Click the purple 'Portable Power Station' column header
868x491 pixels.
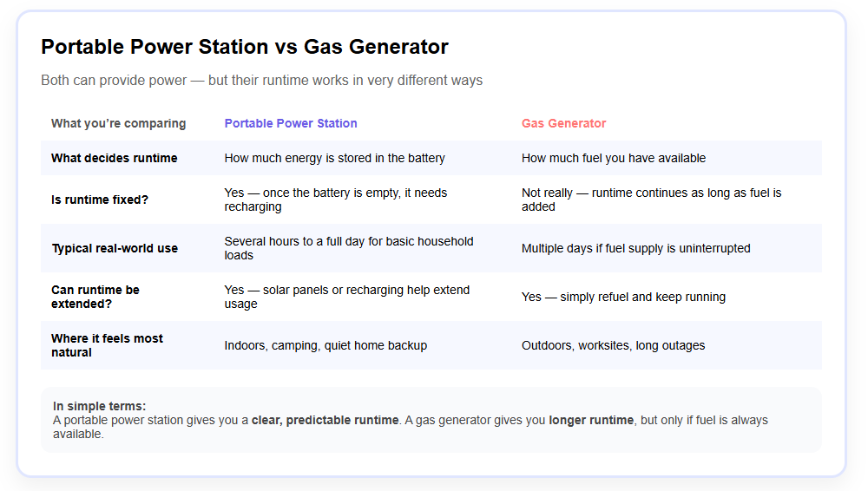(291, 123)
